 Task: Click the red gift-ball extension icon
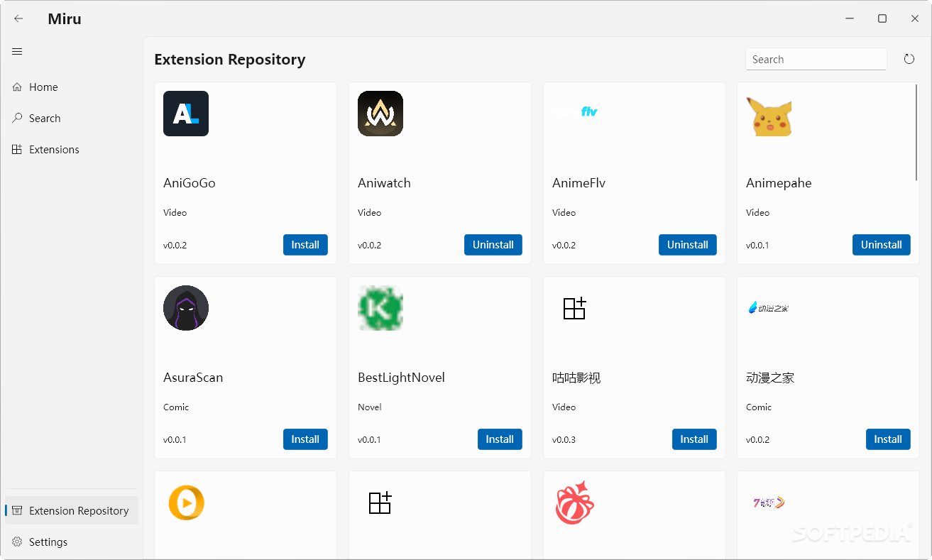click(575, 503)
